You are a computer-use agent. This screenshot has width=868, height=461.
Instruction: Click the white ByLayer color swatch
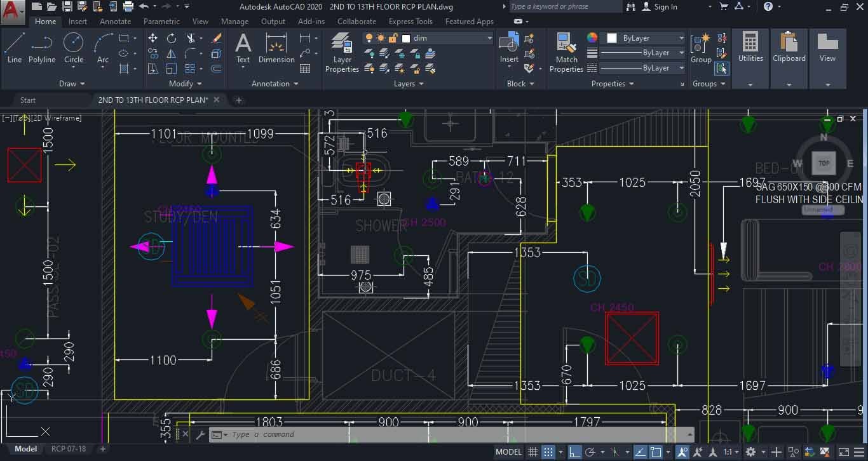click(x=612, y=37)
